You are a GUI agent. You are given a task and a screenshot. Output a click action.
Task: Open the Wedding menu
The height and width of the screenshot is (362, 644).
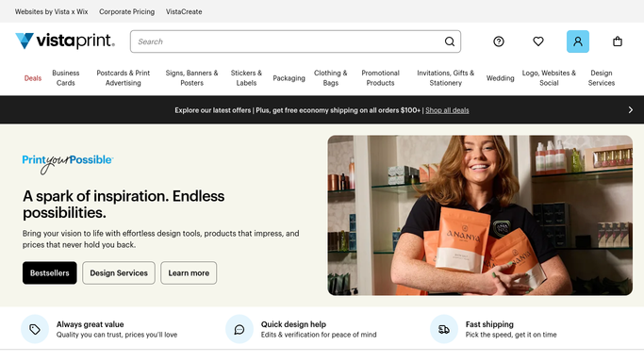point(501,78)
